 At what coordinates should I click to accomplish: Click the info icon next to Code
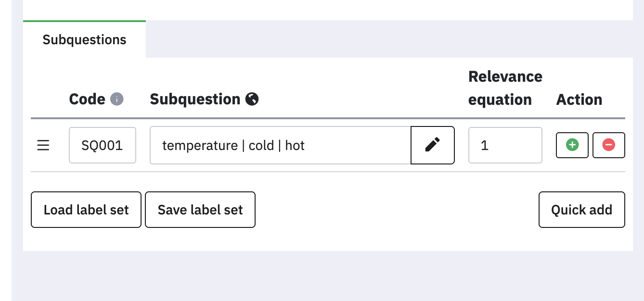click(x=117, y=99)
